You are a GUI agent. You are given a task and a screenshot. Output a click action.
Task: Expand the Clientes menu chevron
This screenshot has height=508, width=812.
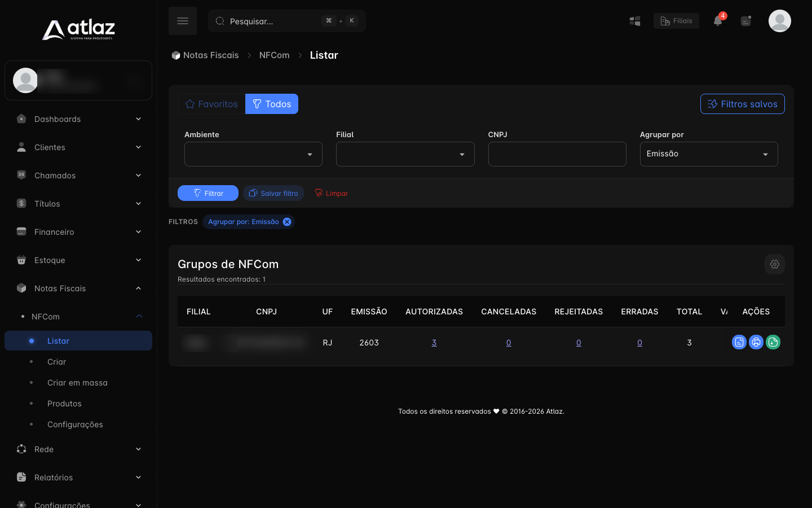[138, 147]
